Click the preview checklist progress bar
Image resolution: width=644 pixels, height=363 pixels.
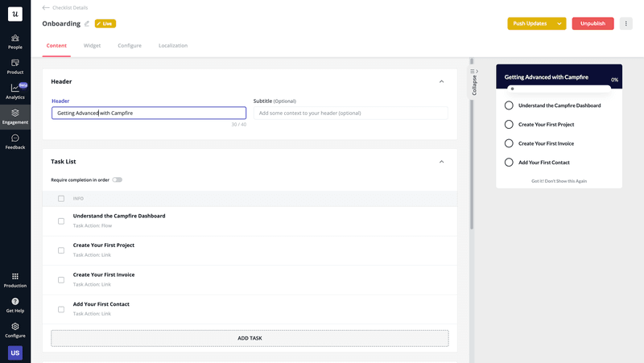click(559, 89)
